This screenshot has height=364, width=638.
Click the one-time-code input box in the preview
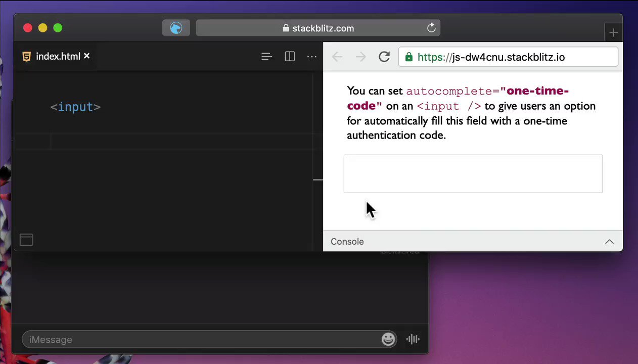473,173
